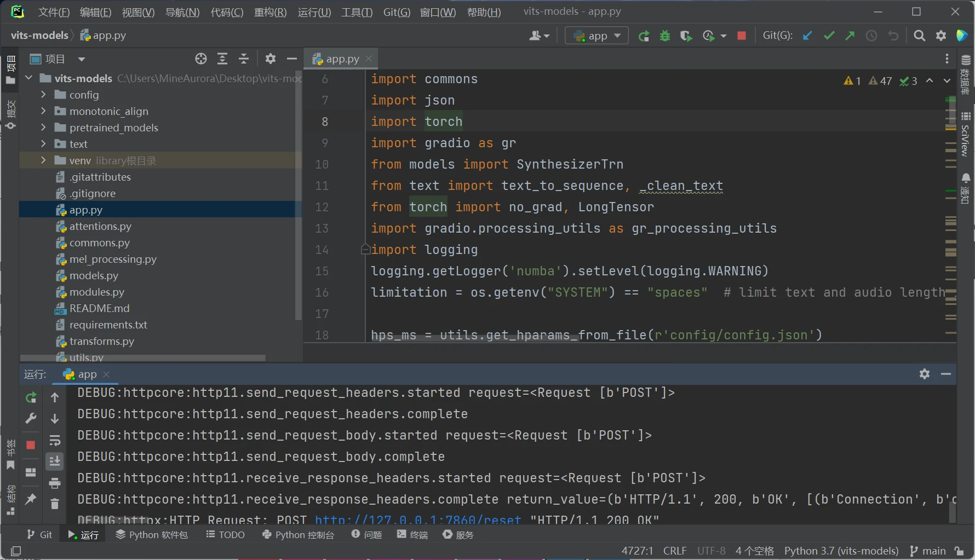The image size is (975, 560).
Task: Click the main branch widget
Action: tap(927, 551)
